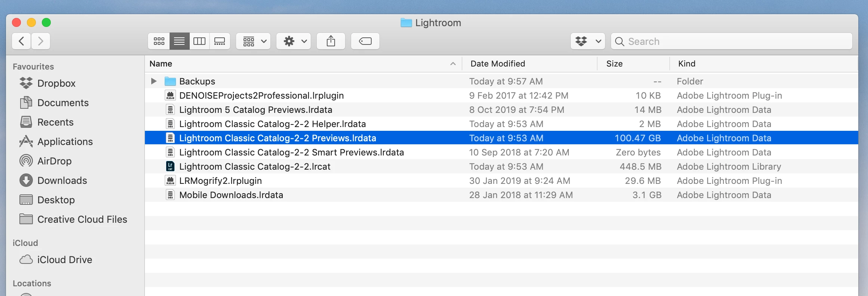Click the '8 Oct 2019 at 7:54 PM' date
This screenshot has width=868, height=296.
tap(517, 110)
